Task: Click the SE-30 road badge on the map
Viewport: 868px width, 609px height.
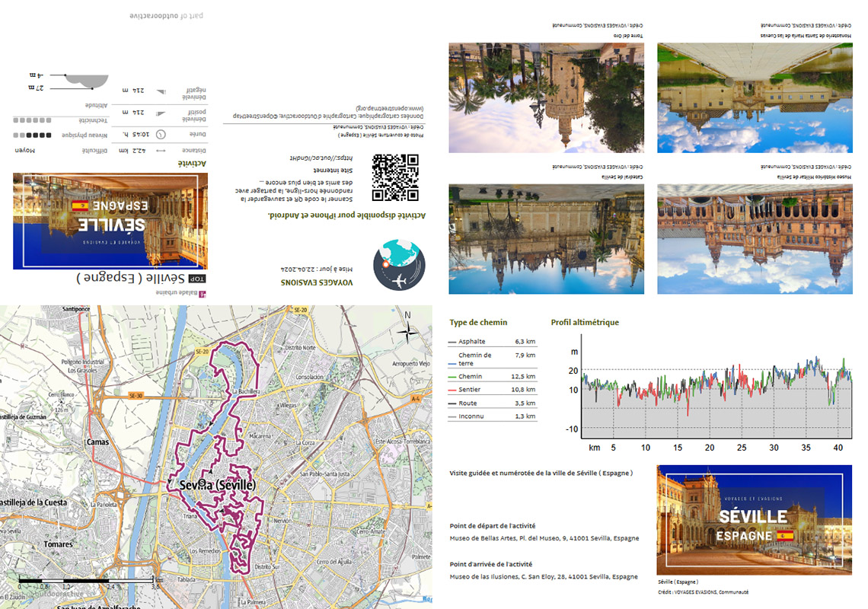Action: 136,396
